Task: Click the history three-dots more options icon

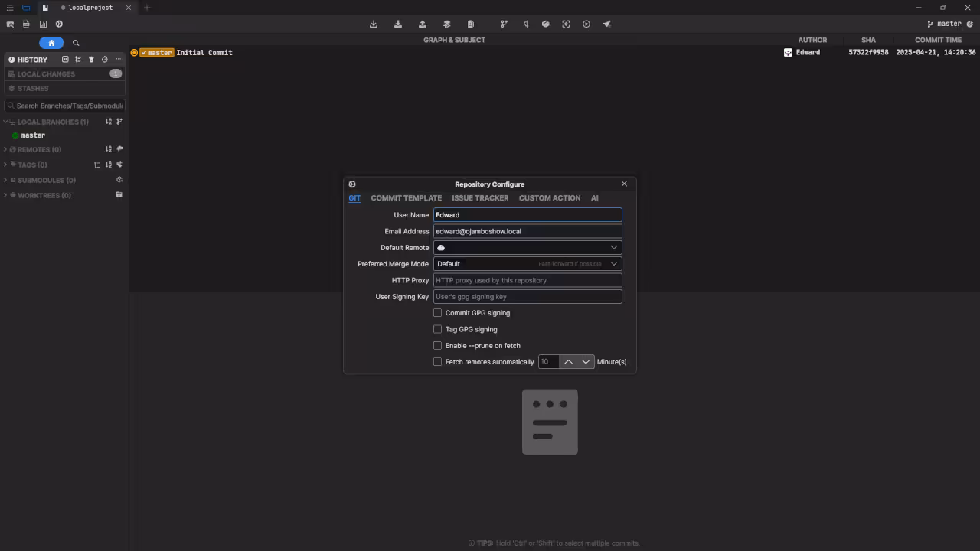Action: coord(118,59)
